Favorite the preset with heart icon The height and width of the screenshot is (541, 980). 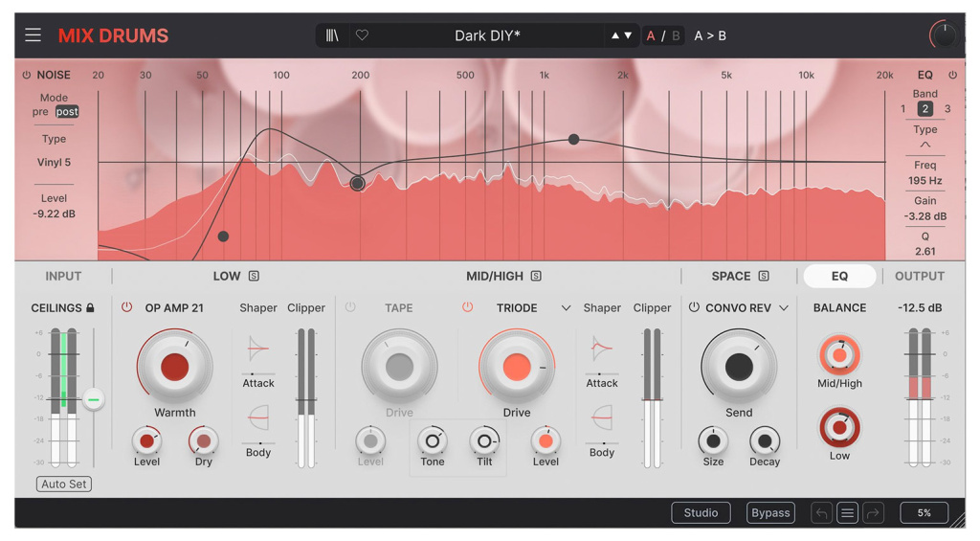(x=362, y=35)
